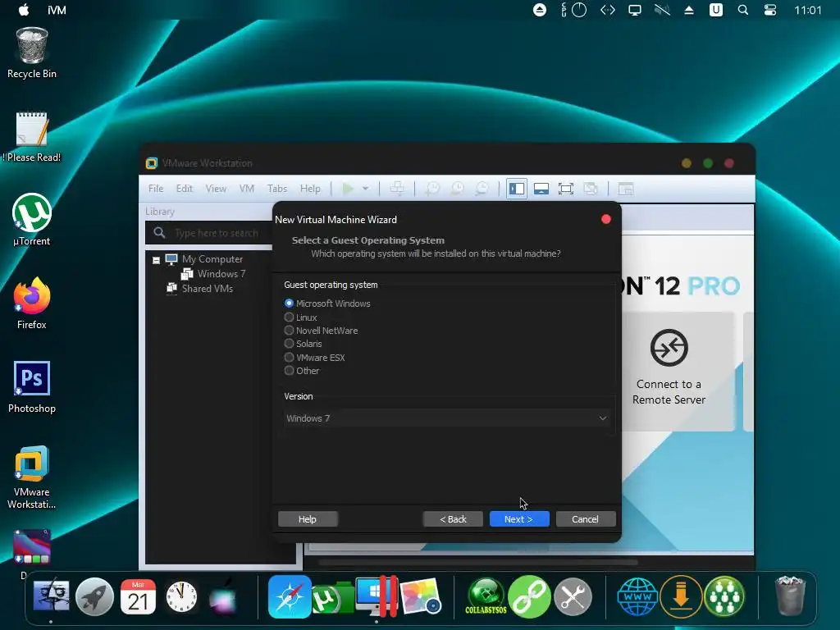Viewport: 840px width, 630px height.
Task: Click the Apple logo in menu bar
Action: pos(24,10)
